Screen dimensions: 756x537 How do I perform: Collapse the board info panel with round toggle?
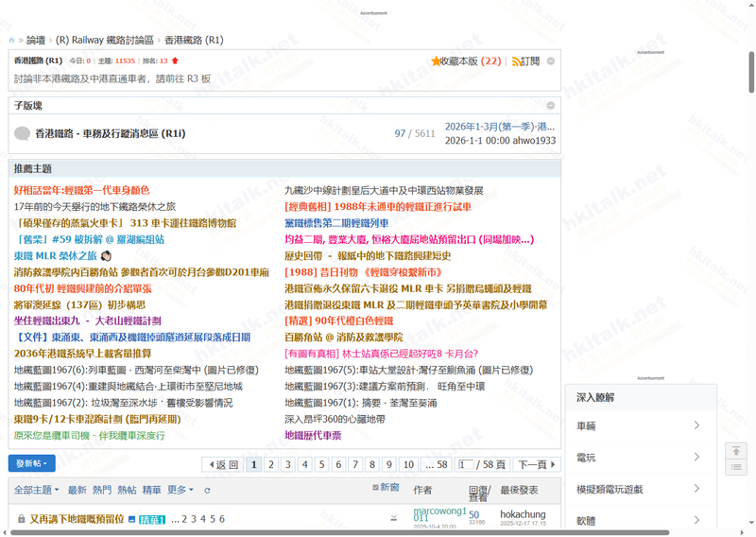tap(551, 61)
